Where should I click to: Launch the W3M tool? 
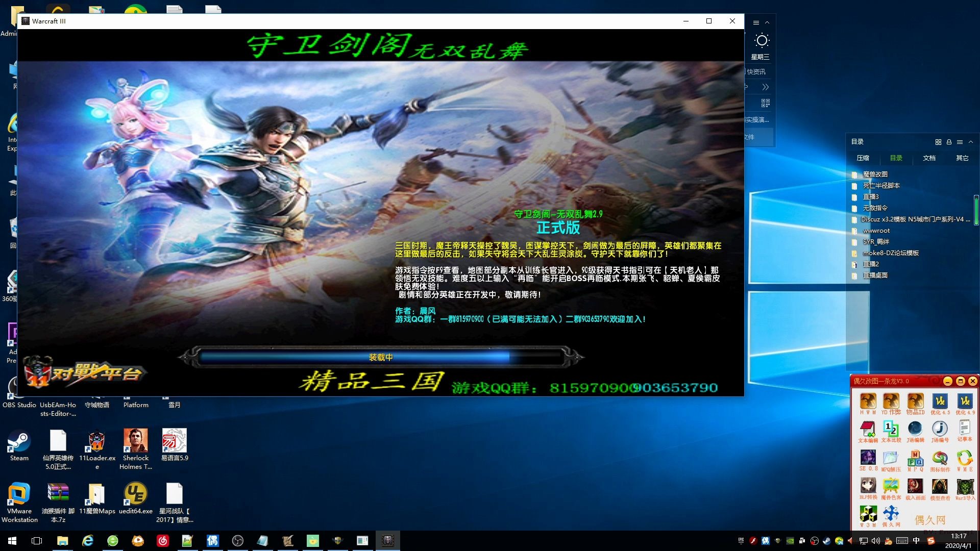(868, 516)
